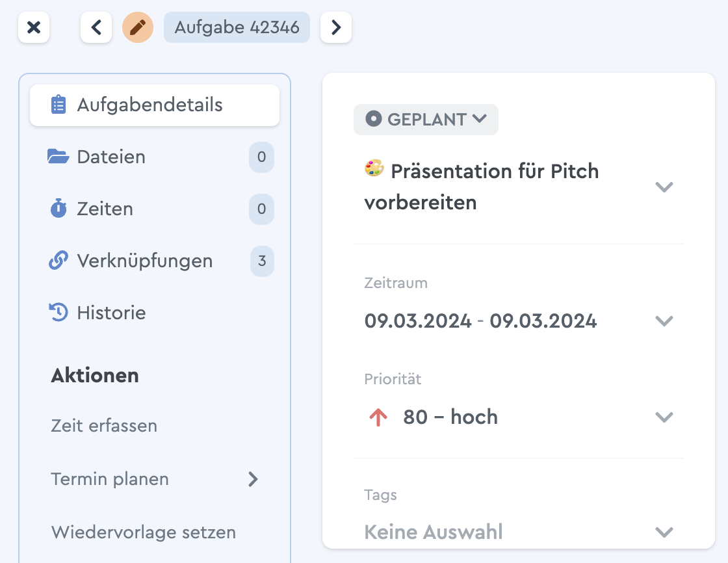728x563 pixels.
Task: Click the stopwatch icon next to Zeiten
Action: (58, 209)
